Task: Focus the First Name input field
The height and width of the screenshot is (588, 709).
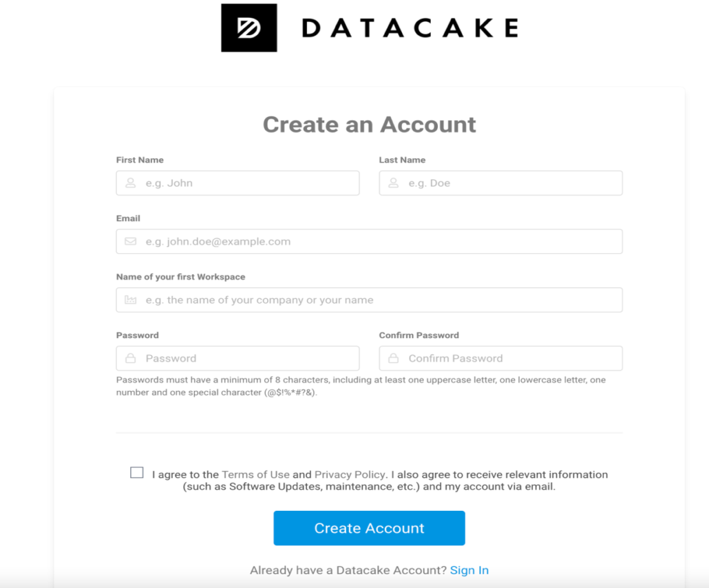Action: (x=248, y=183)
